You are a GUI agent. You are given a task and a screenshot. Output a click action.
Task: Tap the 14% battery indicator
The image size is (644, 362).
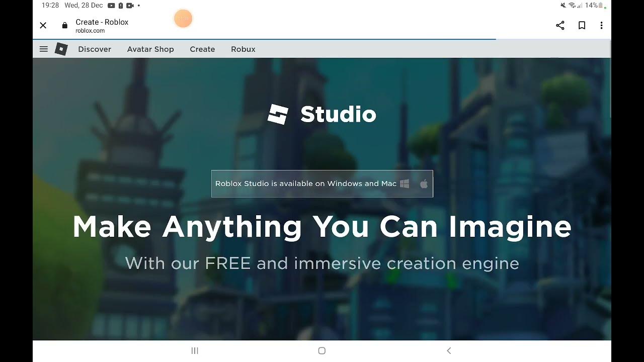click(595, 6)
